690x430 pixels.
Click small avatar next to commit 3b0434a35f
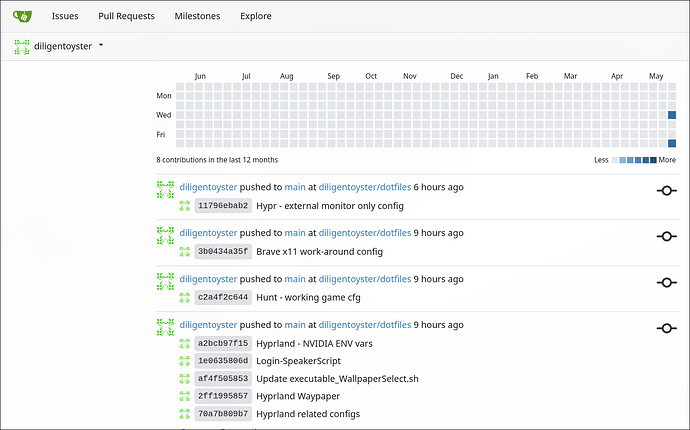[x=185, y=251]
